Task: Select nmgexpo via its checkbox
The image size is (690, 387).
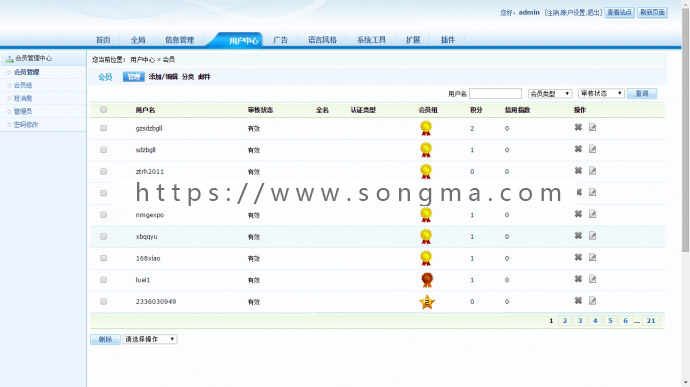Action: 103,215
